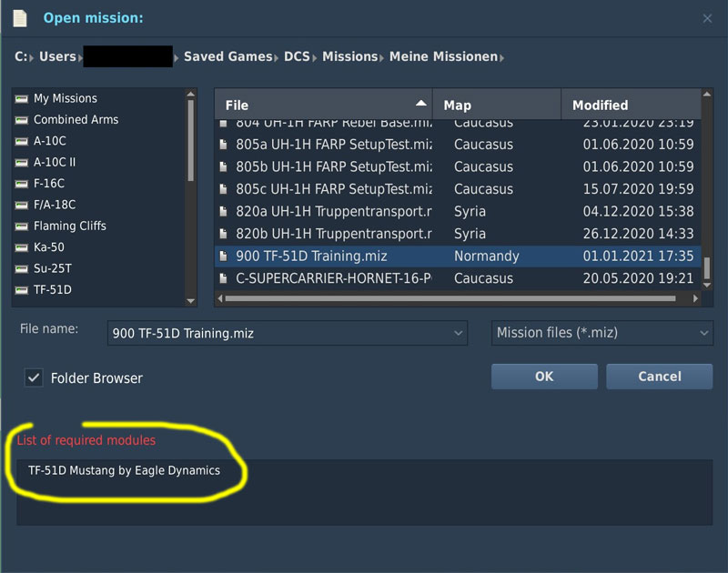The width and height of the screenshot is (728, 573).
Task: Click the drive icon beside F/A-18C
Action: [21, 205]
